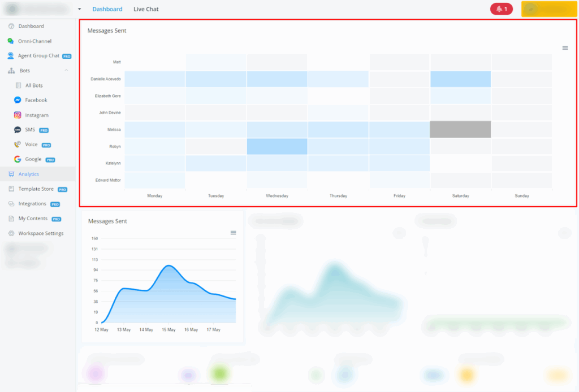Viewport: 579px width, 392px height.
Task: Collapse the Bots section chevron
Action: 66,71
